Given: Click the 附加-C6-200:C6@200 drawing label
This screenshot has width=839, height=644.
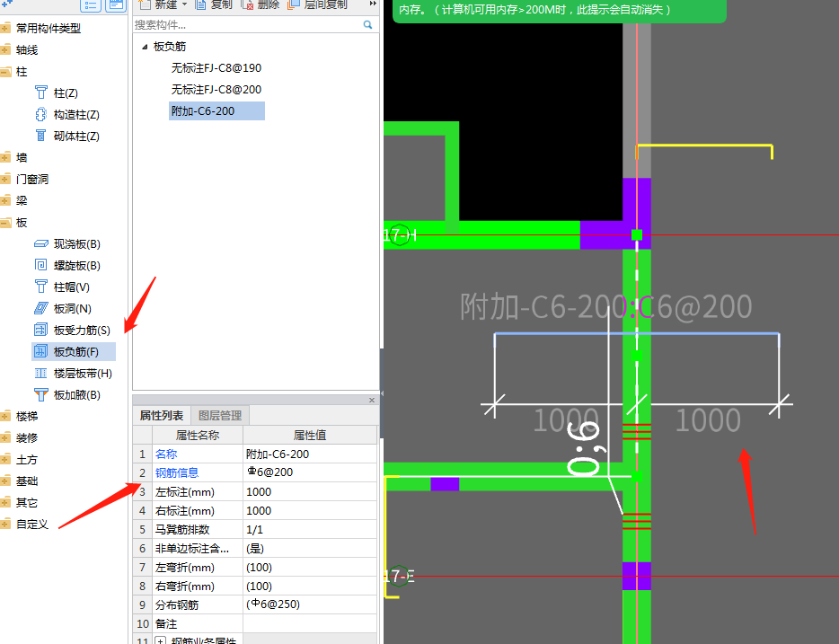Looking at the screenshot, I should click(x=605, y=306).
